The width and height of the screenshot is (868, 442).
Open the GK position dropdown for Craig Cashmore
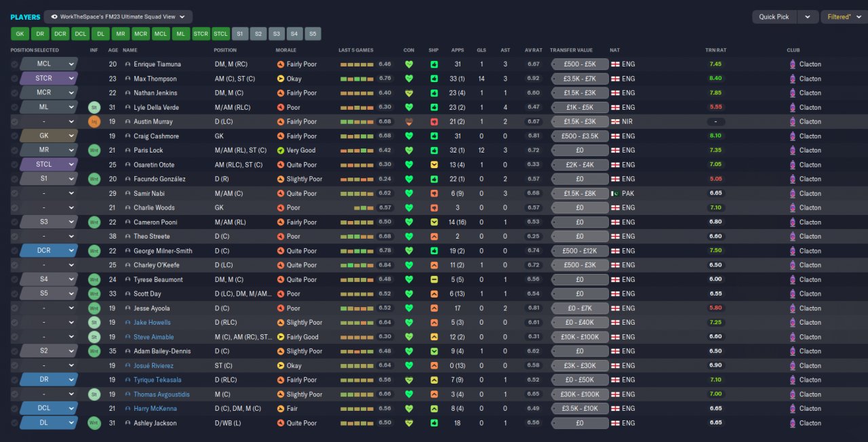tap(49, 136)
